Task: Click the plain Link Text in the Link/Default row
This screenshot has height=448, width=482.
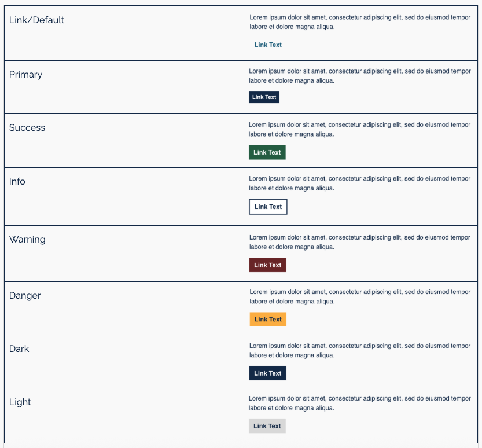Action: point(268,45)
